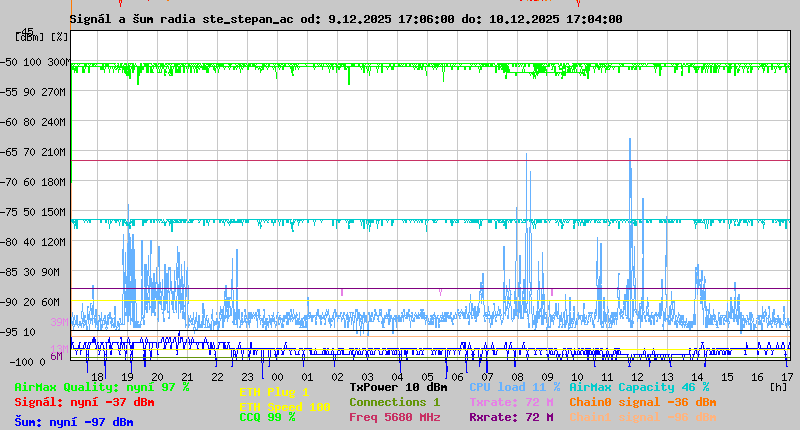The width and height of the screenshot is (800, 430).
Task: Click the 00 hour mark on time axis
Action: [307, 376]
